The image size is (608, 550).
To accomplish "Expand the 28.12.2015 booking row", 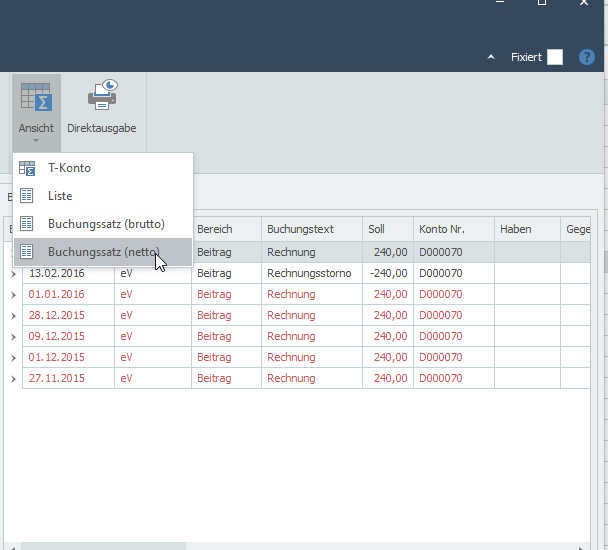I will click(13, 316).
